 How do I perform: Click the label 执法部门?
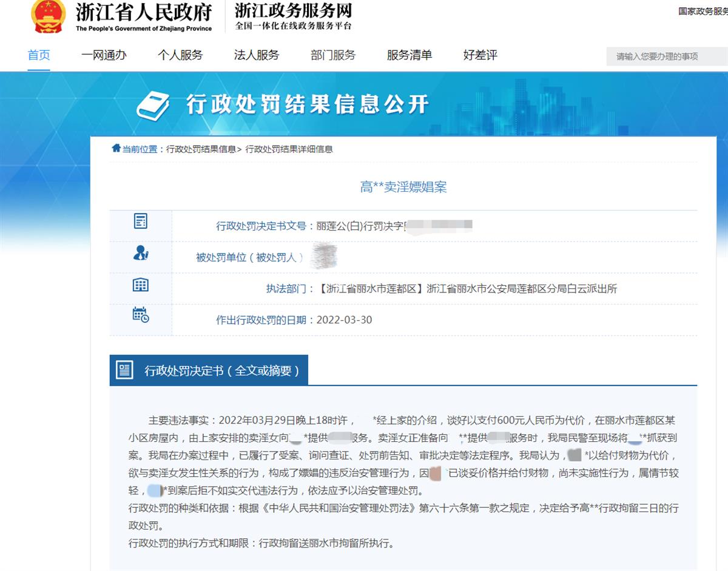(x=286, y=289)
